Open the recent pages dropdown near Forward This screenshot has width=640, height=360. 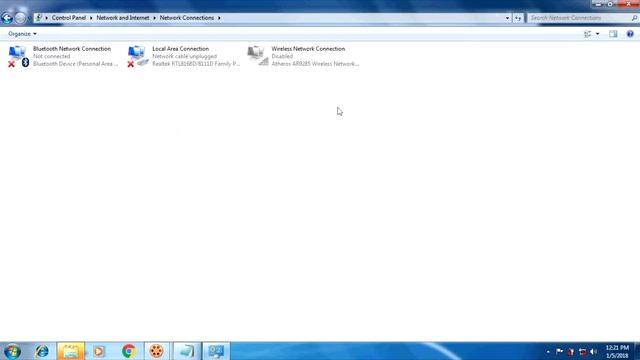(x=29, y=18)
